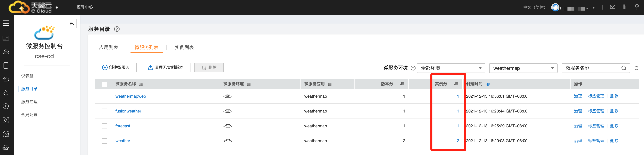Screen dimensions: 644x155
Task: Check the weather row checkbox
Action: (105, 141)
